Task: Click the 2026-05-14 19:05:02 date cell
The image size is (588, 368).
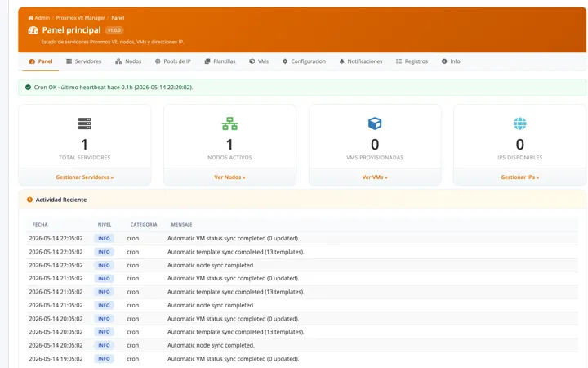Action: tap(56, 359)
